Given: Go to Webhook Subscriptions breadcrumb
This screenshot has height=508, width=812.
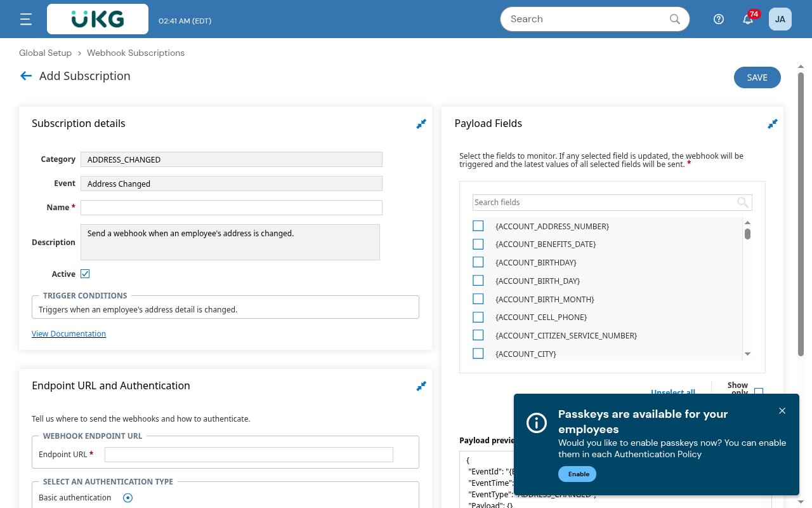Looking at the screenshot, I should 136,53.
